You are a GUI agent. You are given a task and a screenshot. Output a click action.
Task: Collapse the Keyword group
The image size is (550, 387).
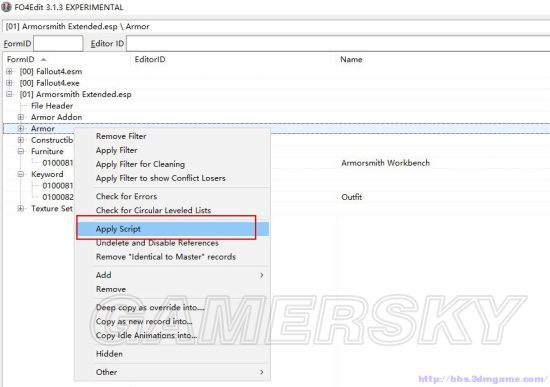(21, 174)
